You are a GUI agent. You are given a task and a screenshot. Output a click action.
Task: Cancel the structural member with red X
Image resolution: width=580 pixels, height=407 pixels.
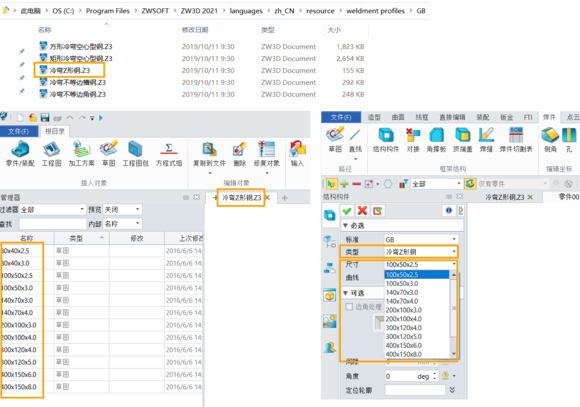(x=362, y=211)
